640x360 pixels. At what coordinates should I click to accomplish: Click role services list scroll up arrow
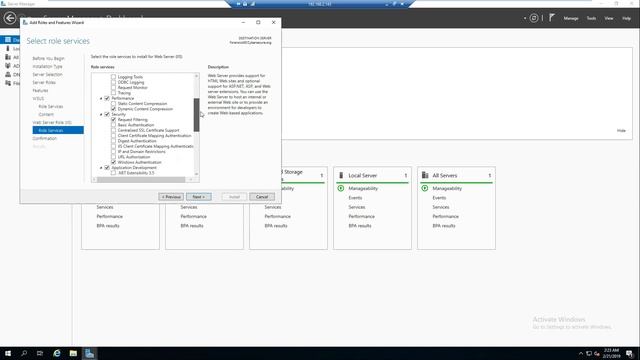[x=196, y=76]
